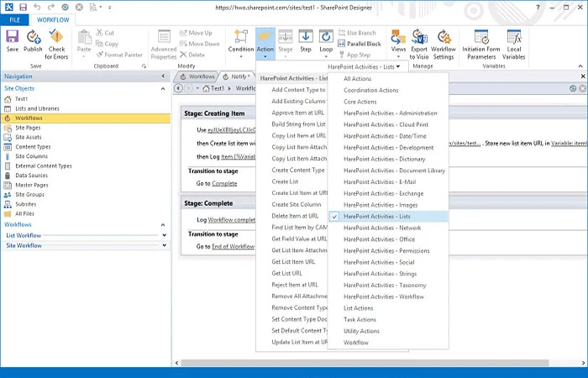Navigate back in breadcrumb bar
588x378 pixels.
[x=178, y=88]
